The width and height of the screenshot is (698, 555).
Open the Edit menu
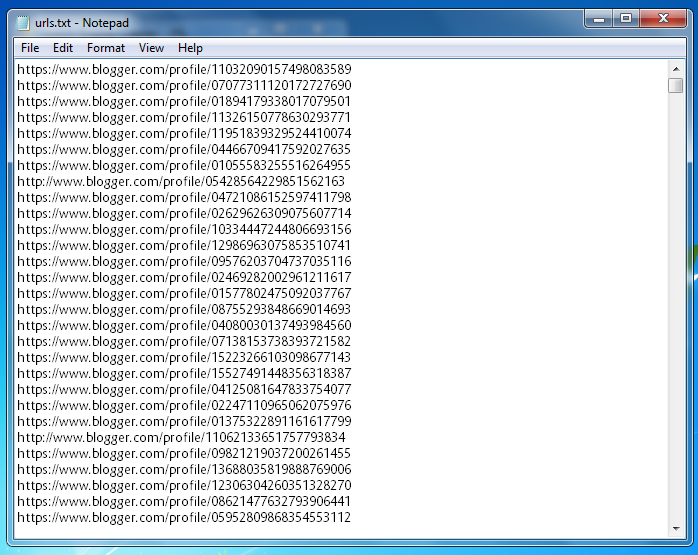(63, 48)
